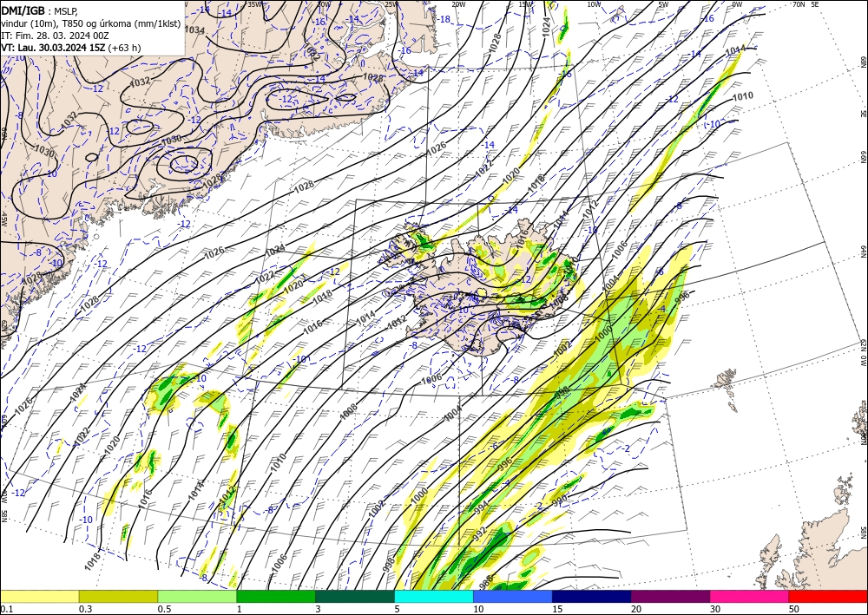
Task: Click the '992' isobar label
Action: [479, 533]
